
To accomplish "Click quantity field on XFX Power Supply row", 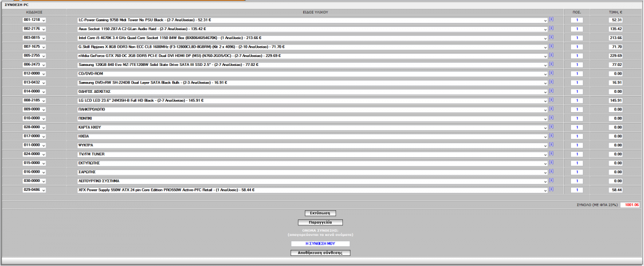I will click(577, 190).
